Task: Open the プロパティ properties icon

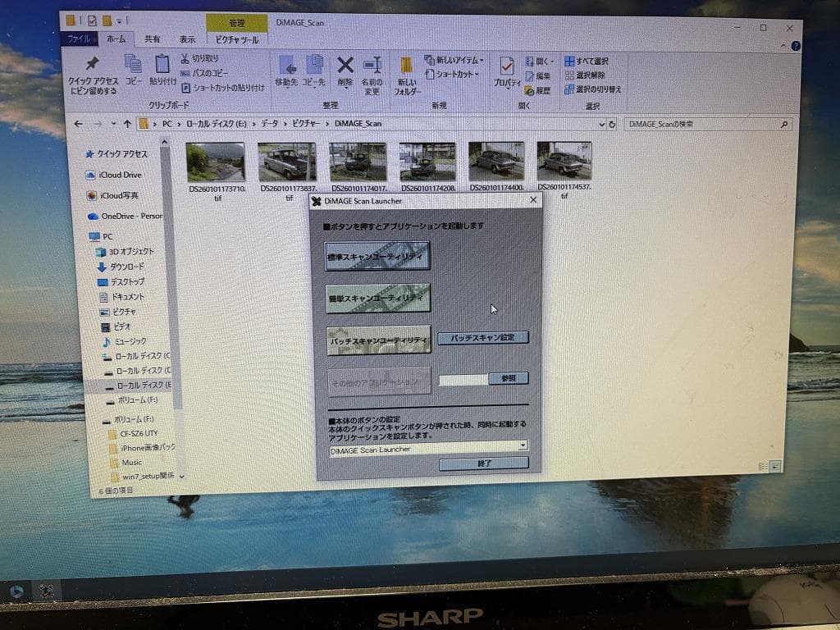Action: [506, 66]
